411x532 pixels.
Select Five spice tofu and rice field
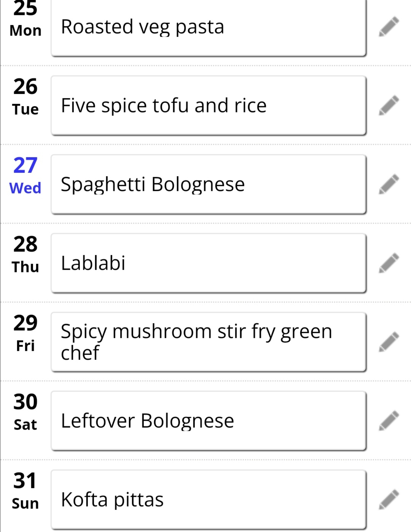pyautogui.click(x=209, y=105)
